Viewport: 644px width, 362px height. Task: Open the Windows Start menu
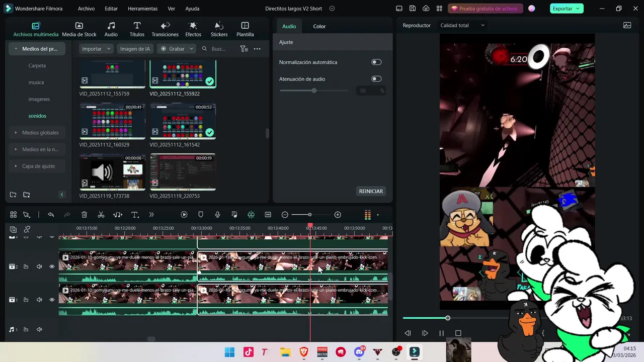point(229,352)
